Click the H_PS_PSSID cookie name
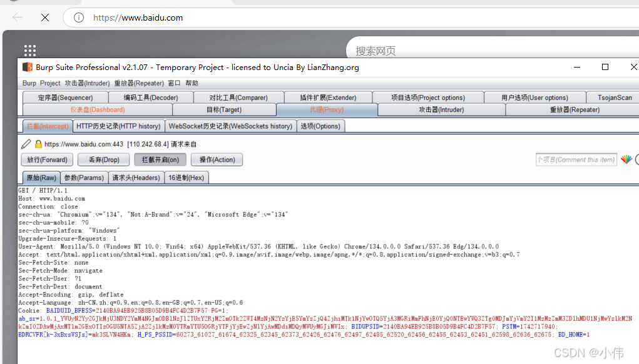This screenshot has height=364, width=639. click(x=155, y=335)
